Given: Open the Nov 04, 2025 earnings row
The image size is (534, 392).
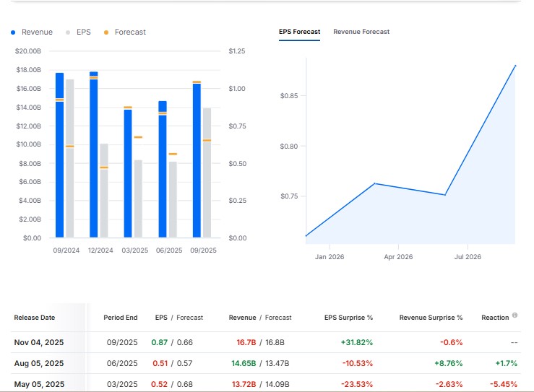Looking at the screenshot, I should pyautogui.click(x=39, y=342).
